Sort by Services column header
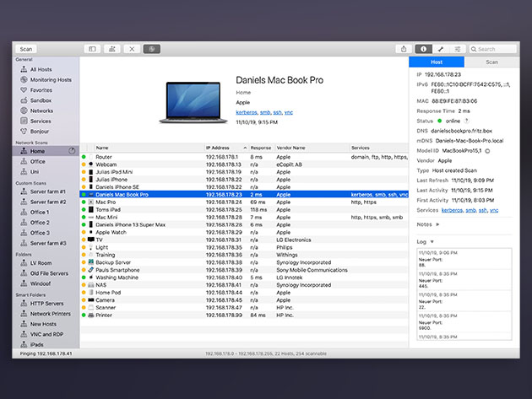532x399 pixels. click(379, 148)
